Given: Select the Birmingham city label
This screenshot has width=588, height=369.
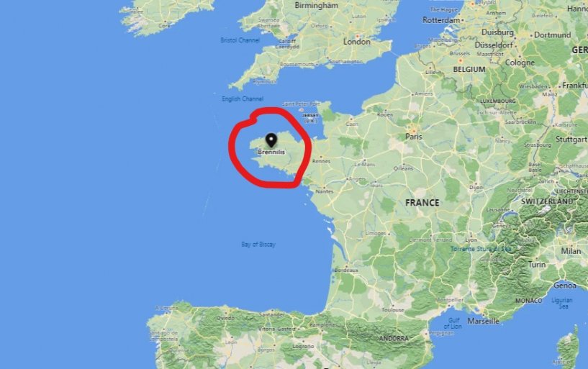Looking at the screenshot, I should coord(317,5).
